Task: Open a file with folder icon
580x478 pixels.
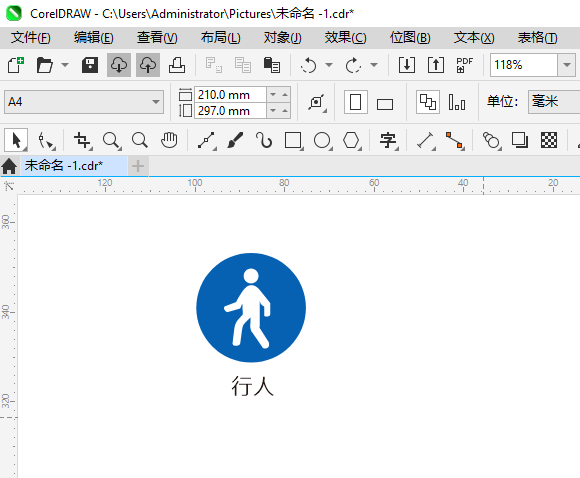Action: pyautogui.click(x=45, y=65)
